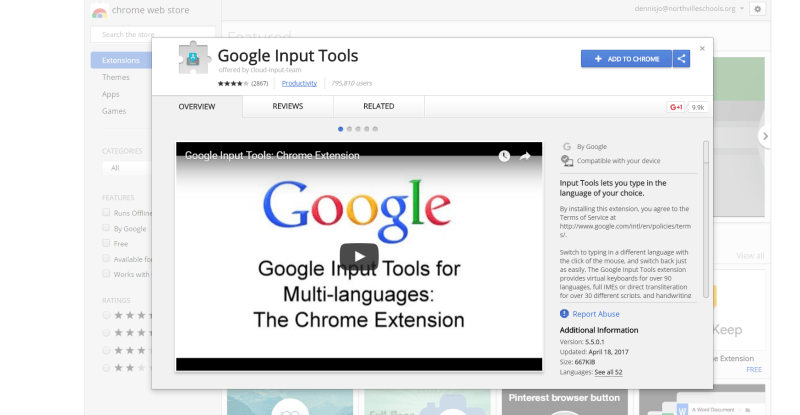Click the Chrome Web Store rainbow logo
The height and width of the screenshot is (415, 800).
99,11
